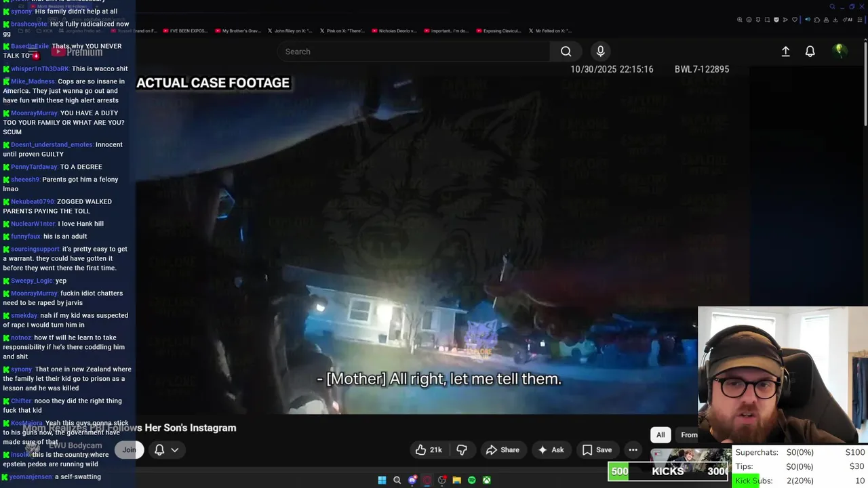Take a snapshot with the dashed-square icon
Image resolution: width=868 pixels, height=488 pixels.
click(x=767, y=20)
